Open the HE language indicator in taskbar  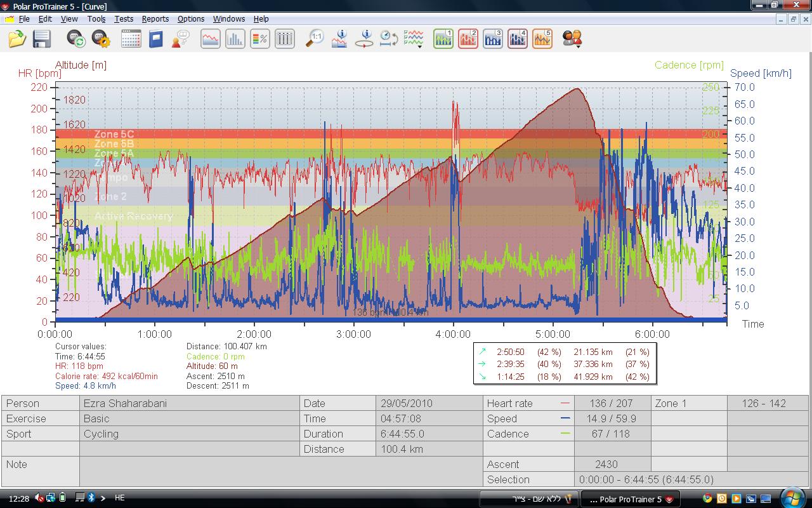click(x=119, y=498)
